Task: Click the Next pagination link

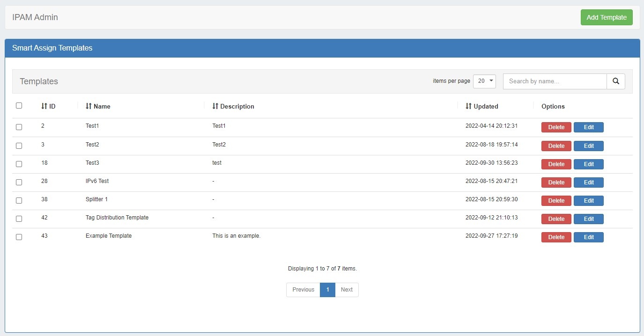Action: (347, 290)
